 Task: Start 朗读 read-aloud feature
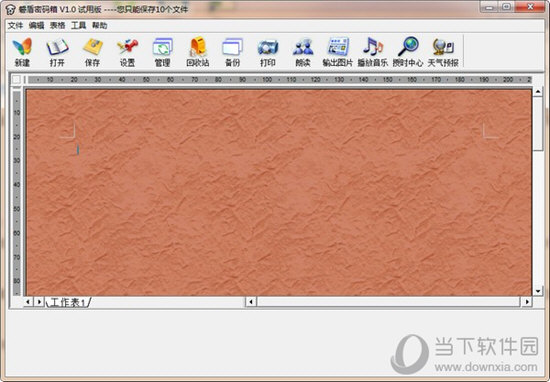point(303,52)
